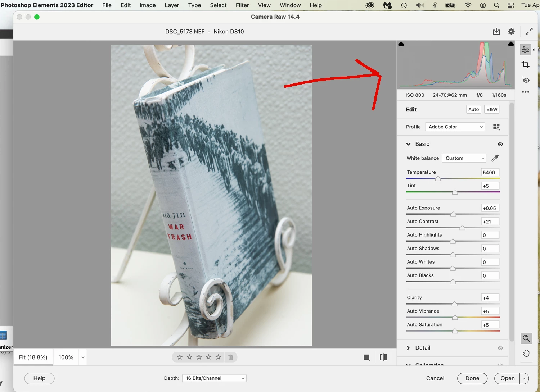Screen dimensions: 540x392
Task: Select the Zoom tool
Action: (x=526, y=338)
